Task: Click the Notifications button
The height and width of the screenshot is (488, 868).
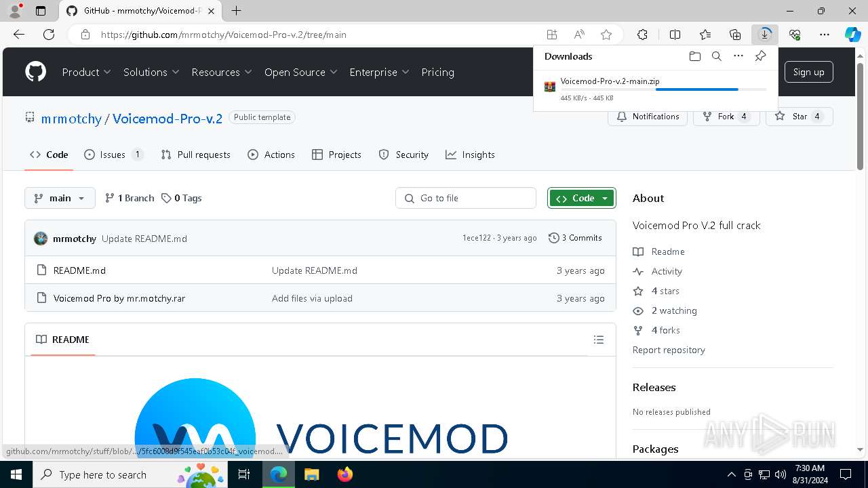Action: click(648, 117)
